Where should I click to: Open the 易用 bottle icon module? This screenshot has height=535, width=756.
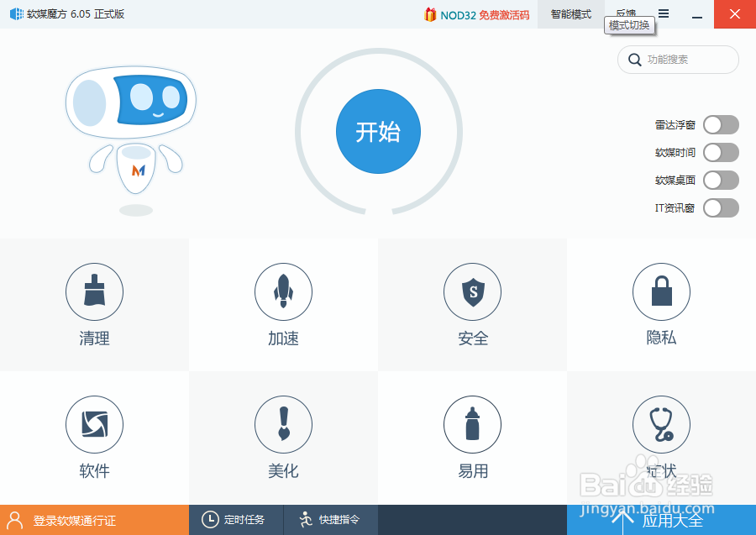pyautogui.click(x=472, y=425)
